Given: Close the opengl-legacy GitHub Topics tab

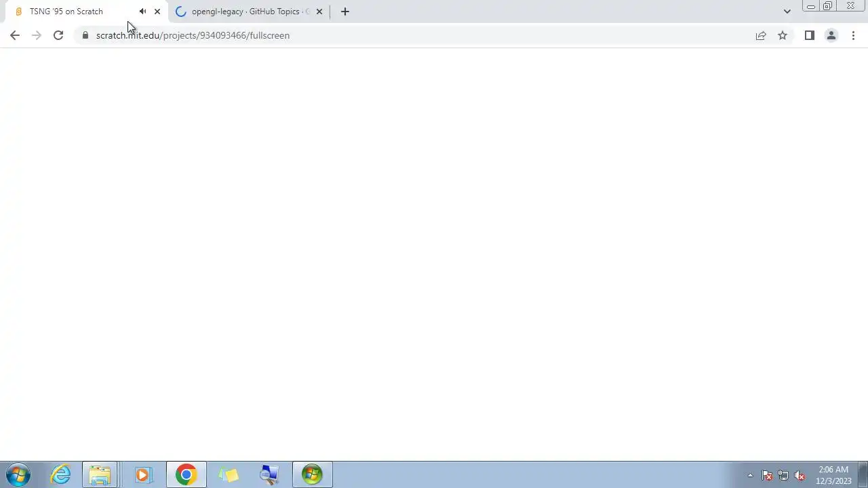Looking at the screenshot, I should (319, 12).
